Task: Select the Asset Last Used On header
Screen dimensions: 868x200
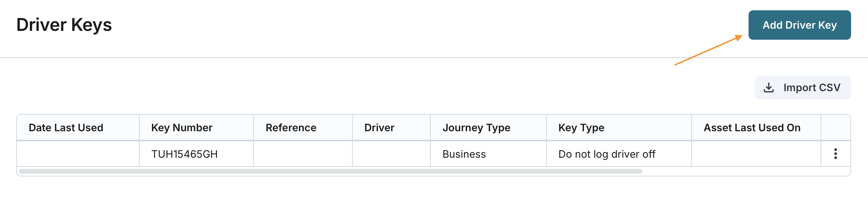Action: pos(752,128)
